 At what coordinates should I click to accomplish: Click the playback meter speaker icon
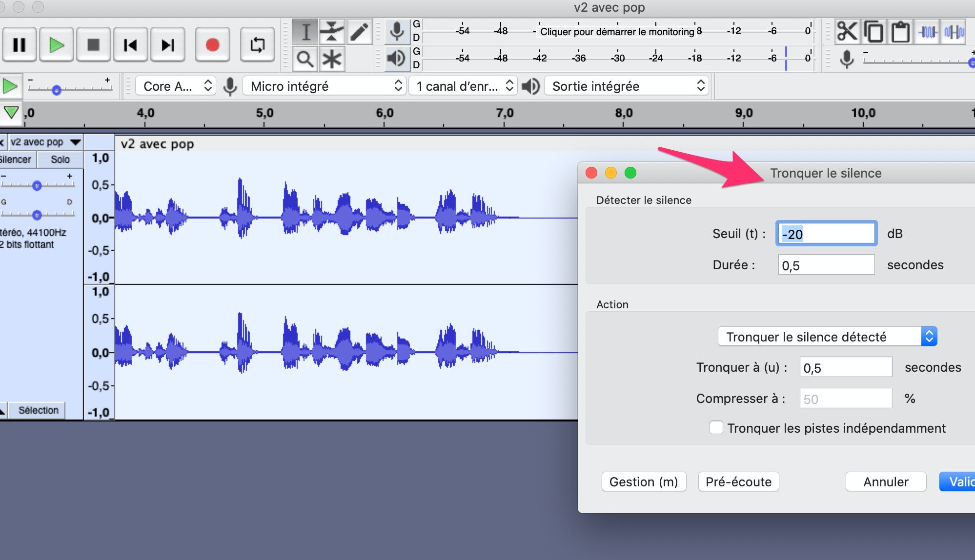[396, 59]
